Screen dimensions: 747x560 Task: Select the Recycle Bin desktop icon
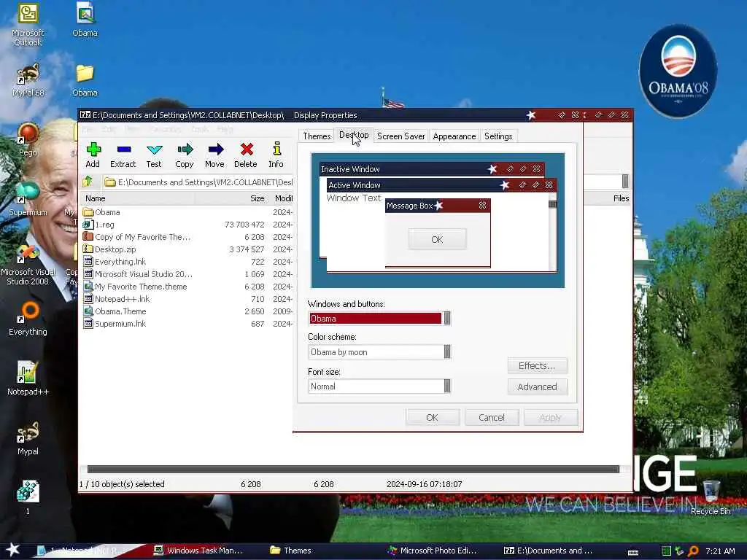coord(711,497)
